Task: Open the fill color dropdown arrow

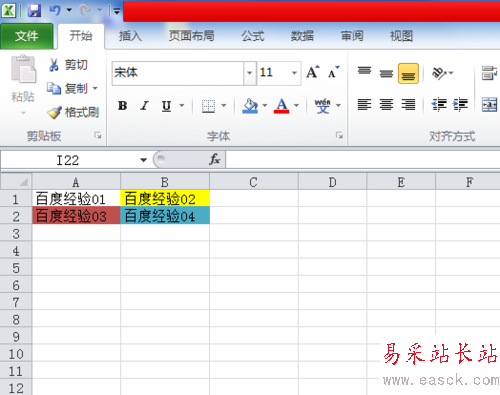Action: click(265, 106)
